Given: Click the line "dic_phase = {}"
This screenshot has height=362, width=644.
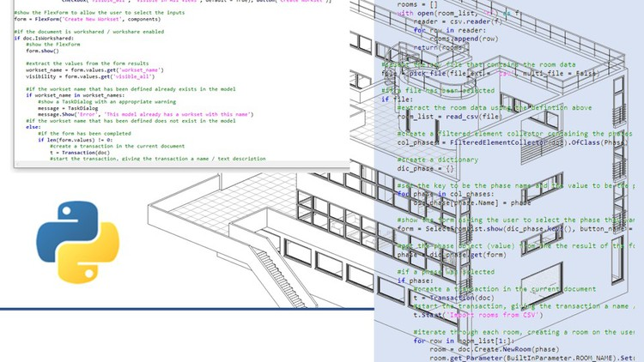Looking at the screenshot, I should 425,169.
